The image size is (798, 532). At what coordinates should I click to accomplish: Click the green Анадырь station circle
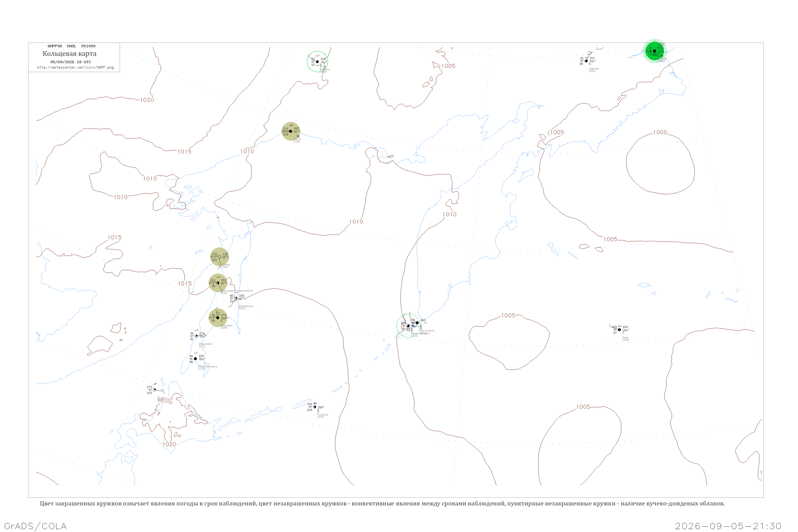pyautogui.click(x=654, y=51)
